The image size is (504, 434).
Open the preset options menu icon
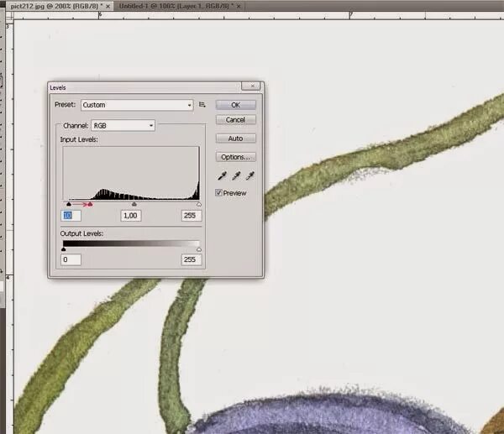(x=202, y=105)
